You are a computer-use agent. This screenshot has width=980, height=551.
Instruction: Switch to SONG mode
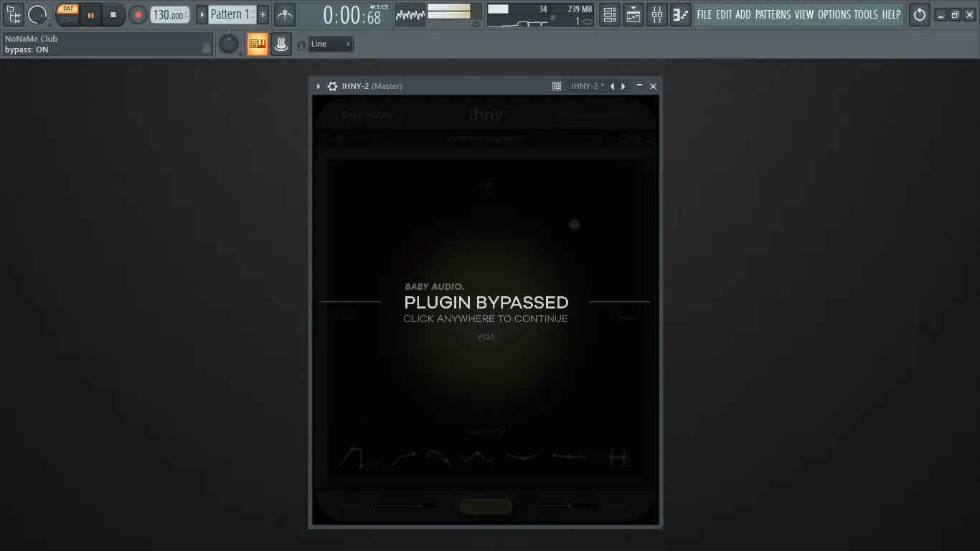[x=68, y=19]
